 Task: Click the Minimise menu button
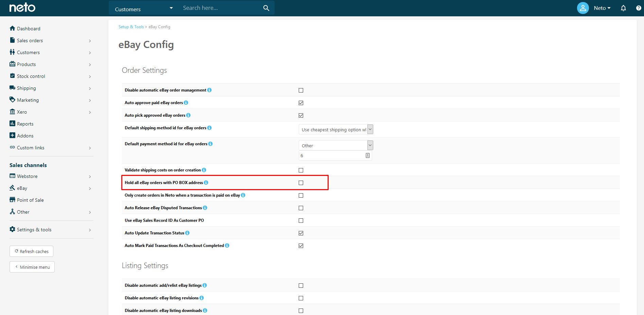(x=32, y=267)
